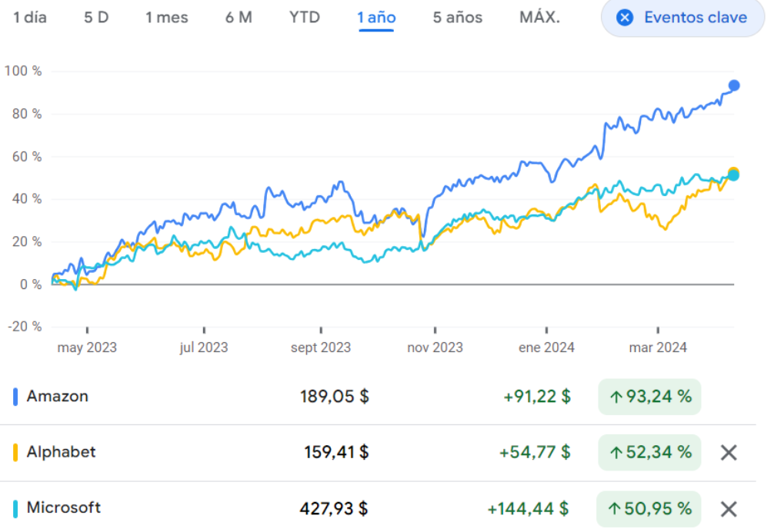Open the Alphabet stock row
The height and width of the screenshot is (532, 771).
[x=62, y=452]
